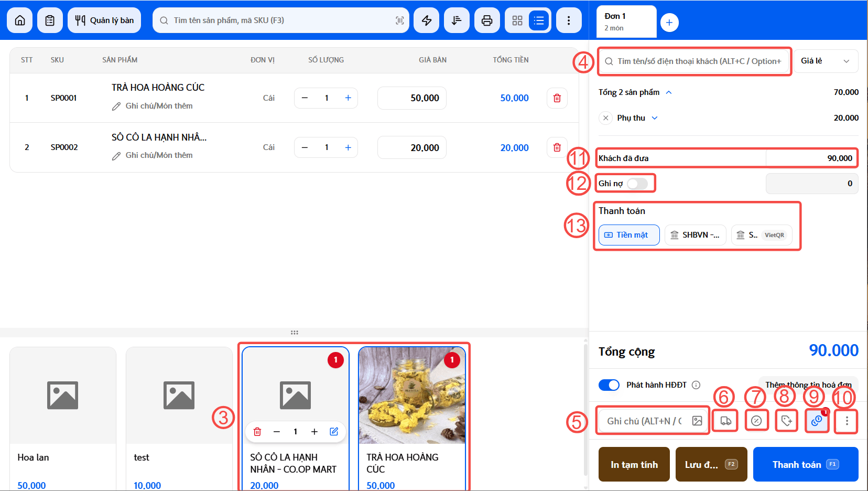
Task: Go to the home screen icon
Action: tap(20, 20)
